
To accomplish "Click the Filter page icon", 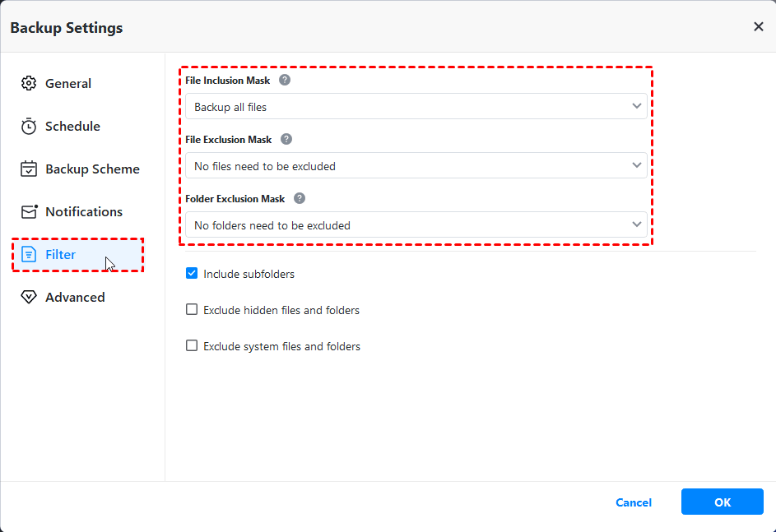I will [x=29, y=255].
